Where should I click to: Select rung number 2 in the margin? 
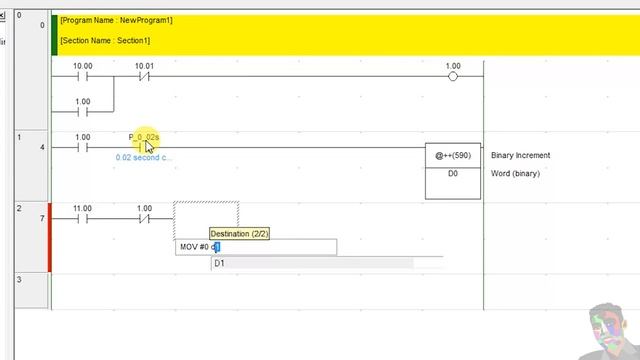[x=19, y=209]
